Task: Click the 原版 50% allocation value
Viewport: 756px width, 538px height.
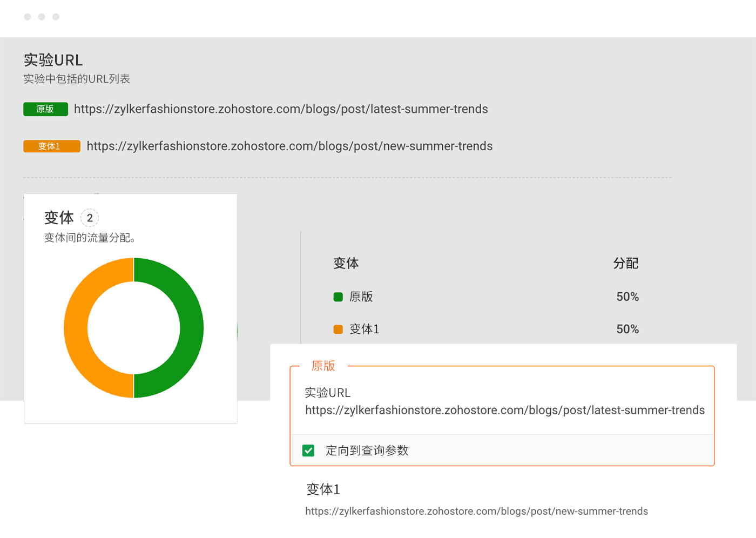Action: pyautogui.click(x=627, y=297)
